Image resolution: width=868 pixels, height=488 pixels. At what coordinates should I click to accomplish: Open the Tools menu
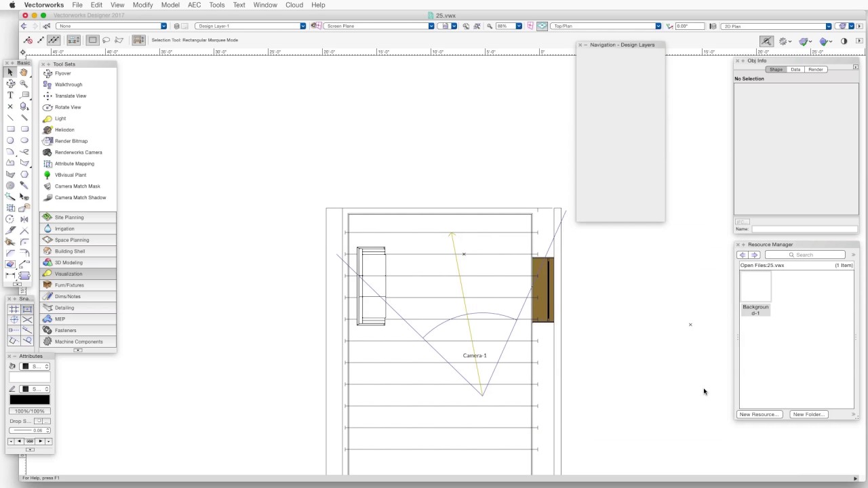tap(217, 5)
